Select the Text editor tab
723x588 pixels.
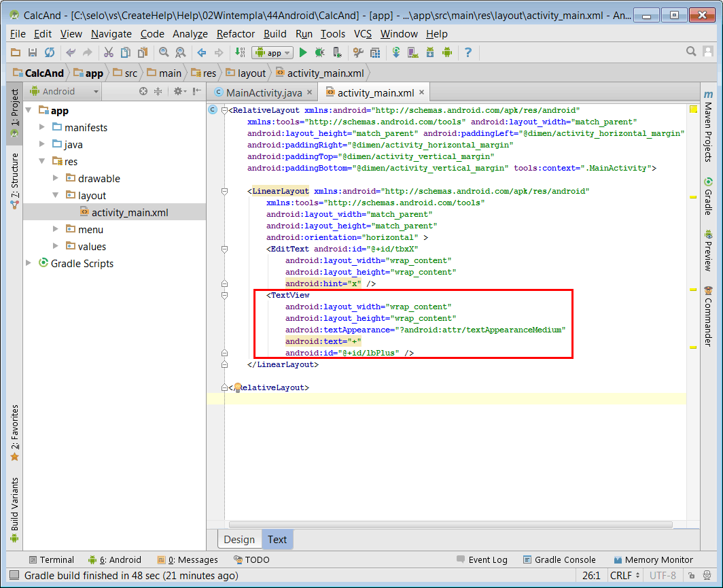(x=277, y=540)
